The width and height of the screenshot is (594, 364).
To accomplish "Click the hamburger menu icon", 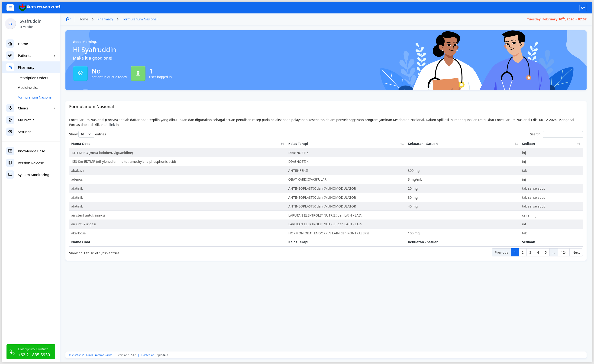I will pyautogui.click(x=10, y=8).
